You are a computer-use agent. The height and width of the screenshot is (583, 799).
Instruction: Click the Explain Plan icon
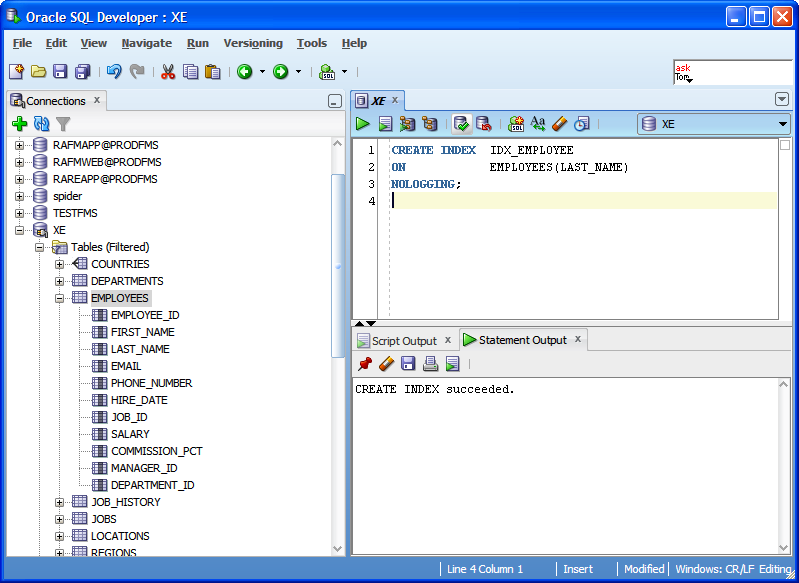point(430,124)
